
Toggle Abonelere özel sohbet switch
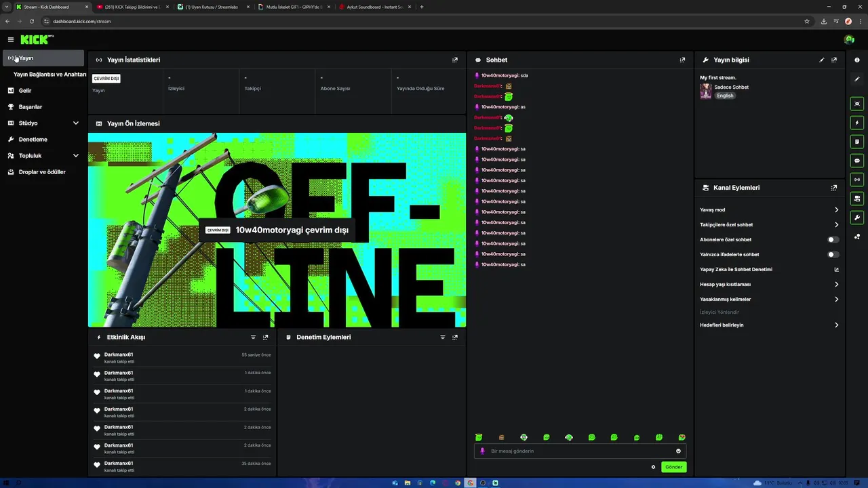pos(833,240)
